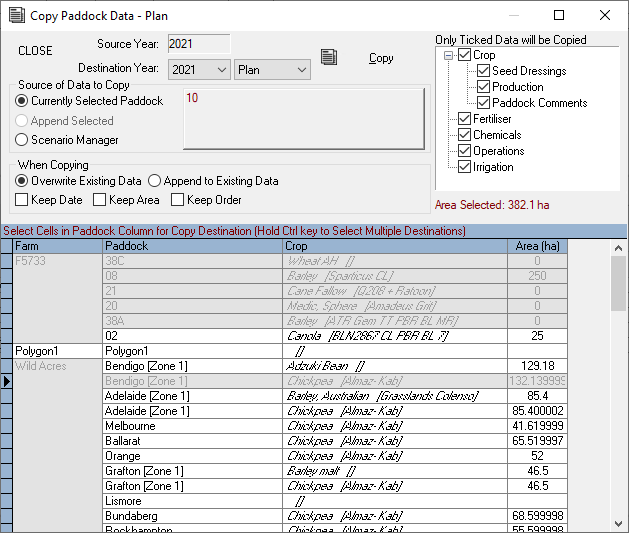Click the row pointer arrow beside Bendigo

(7, 381)
